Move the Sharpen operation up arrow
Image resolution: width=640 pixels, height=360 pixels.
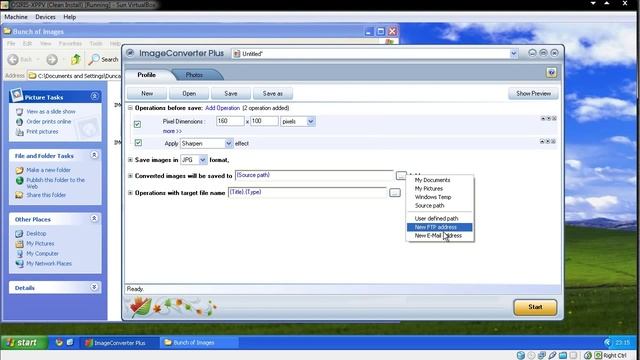(542, 142)
